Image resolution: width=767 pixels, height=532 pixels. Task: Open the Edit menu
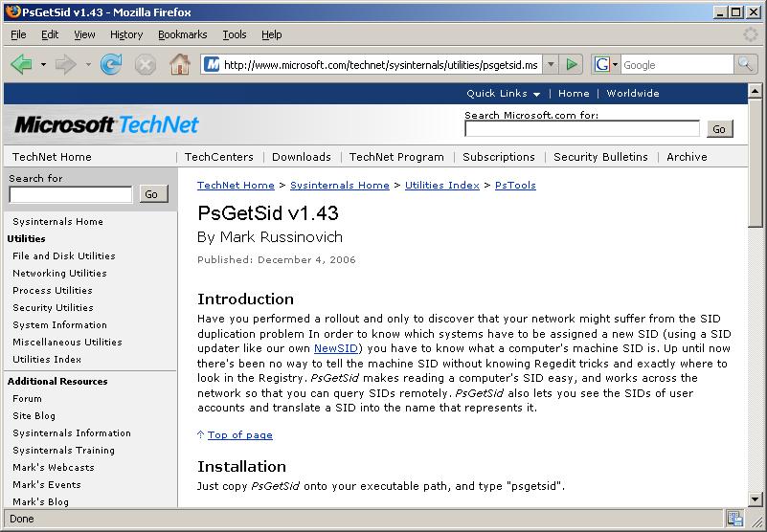(x=50, y=34)
